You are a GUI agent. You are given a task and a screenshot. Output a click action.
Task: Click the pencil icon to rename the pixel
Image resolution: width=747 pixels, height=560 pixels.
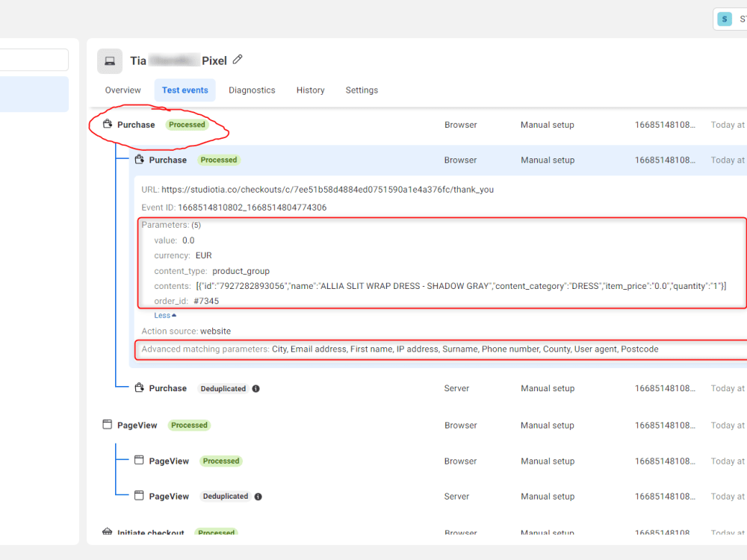click(238, 60)
